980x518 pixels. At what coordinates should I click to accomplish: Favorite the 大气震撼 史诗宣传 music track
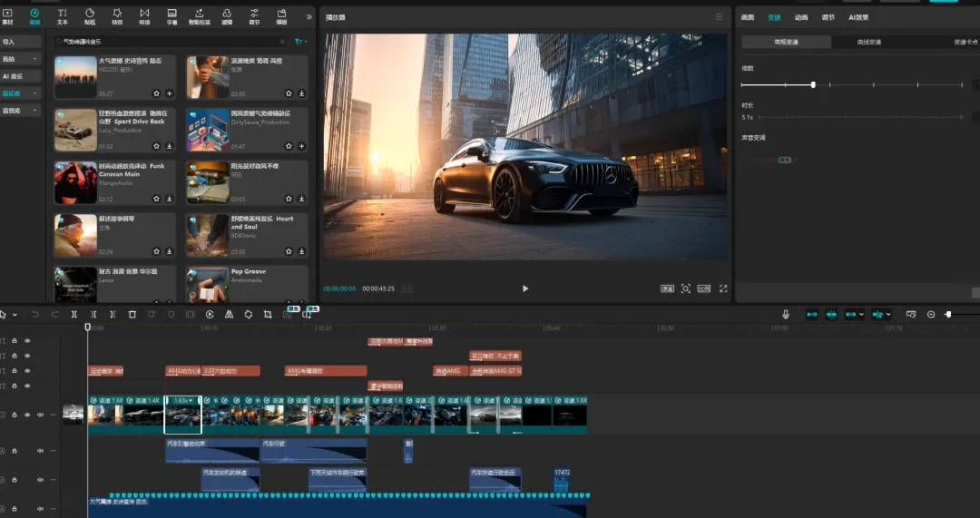click(157, 93)
